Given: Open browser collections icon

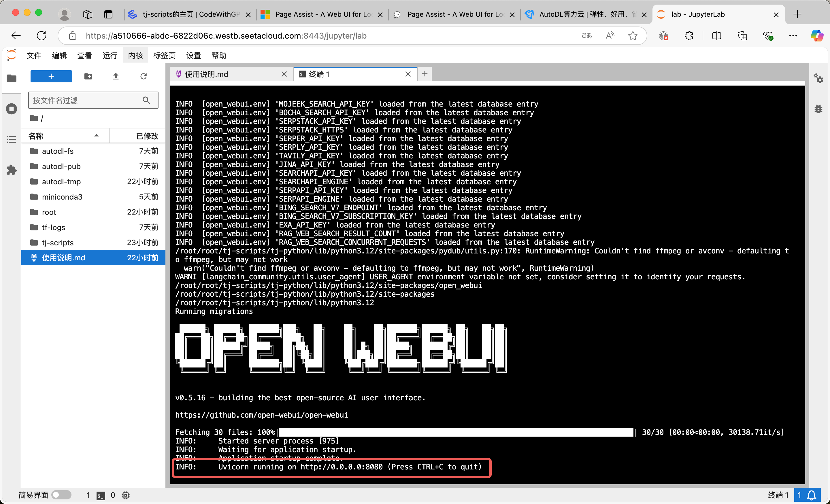Looking at the screenshot, I should click(x=742, y=36).
